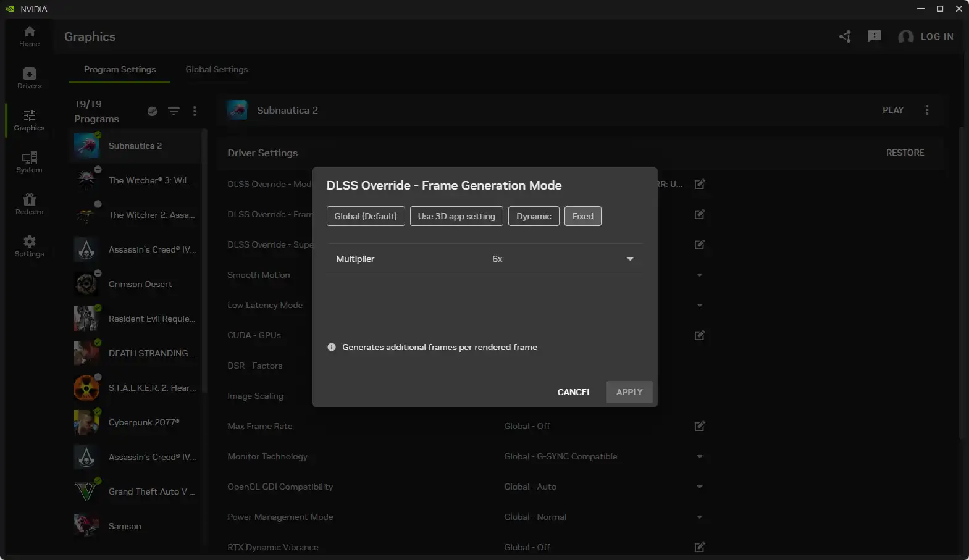Expand the Monitor Technology dropdown arrow
Viewport: 969px width, 560px height.
(699, 456)
